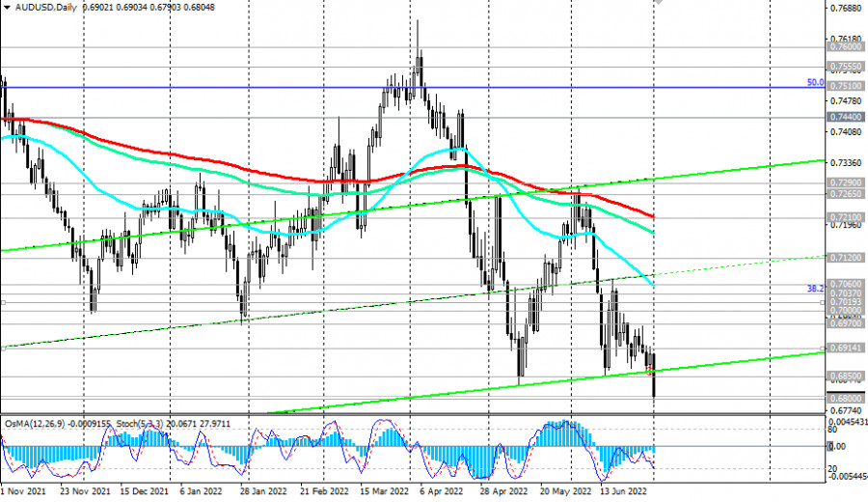The height and width of the screenshot is (502, 868).
Task: Click the 13 Jun 2022 date marker
Action: tap(632, 490)
